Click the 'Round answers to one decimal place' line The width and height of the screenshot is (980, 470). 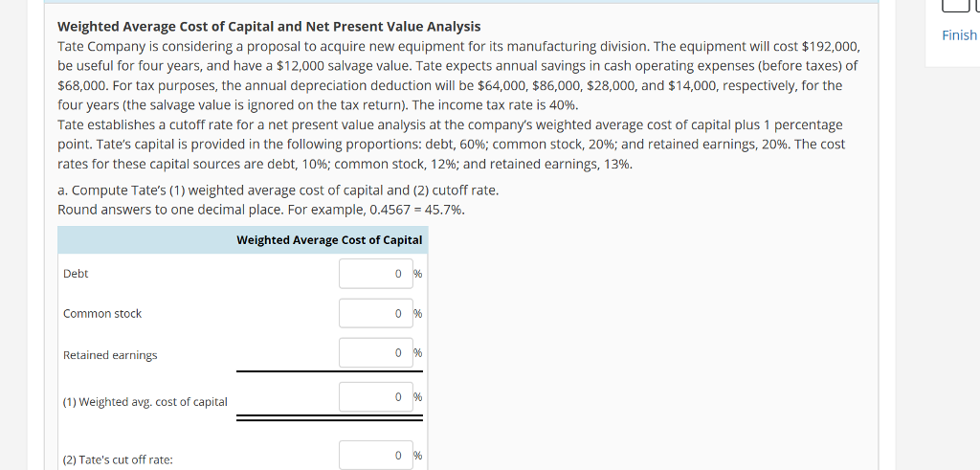tap(261, 210)
